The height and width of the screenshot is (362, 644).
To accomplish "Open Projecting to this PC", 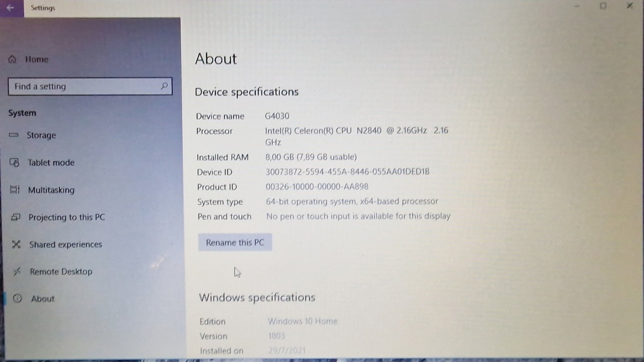I will pos(67,217).
